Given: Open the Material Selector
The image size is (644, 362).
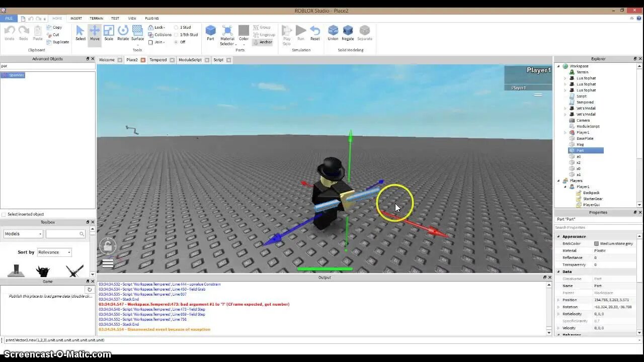Looking at the screenshot, I should click(x=227, y=35).
